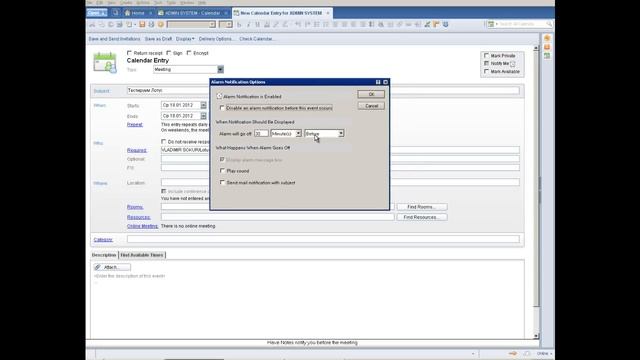Click Find Resources button
This screenshot has height=360, width=640.
point(422,217)
